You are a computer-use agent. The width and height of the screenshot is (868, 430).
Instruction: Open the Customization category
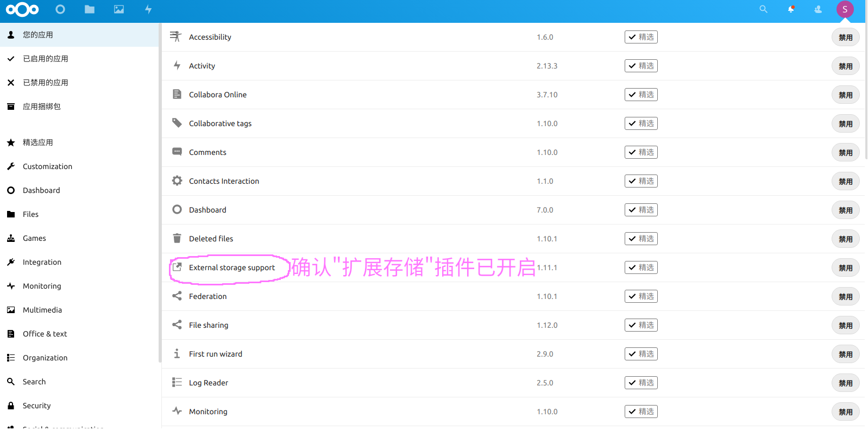point(79,166)
